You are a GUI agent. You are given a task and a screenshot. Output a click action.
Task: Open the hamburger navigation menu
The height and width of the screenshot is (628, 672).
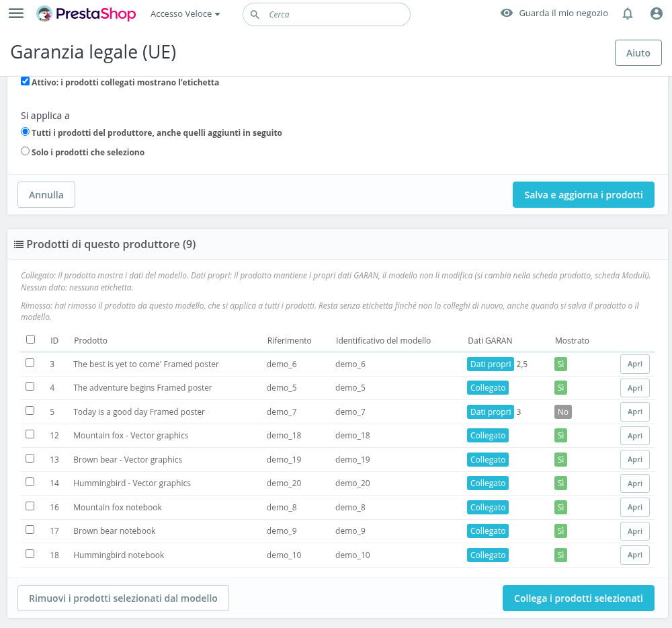pyautogui.click(x=16, y=13)
